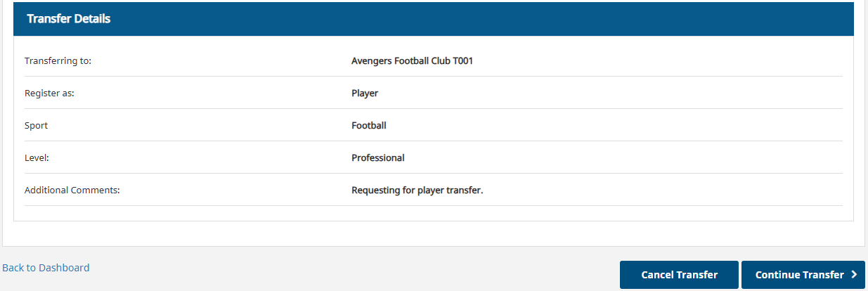Click the Continue Transfer button

pyautogui.click(x=803, y=275)
